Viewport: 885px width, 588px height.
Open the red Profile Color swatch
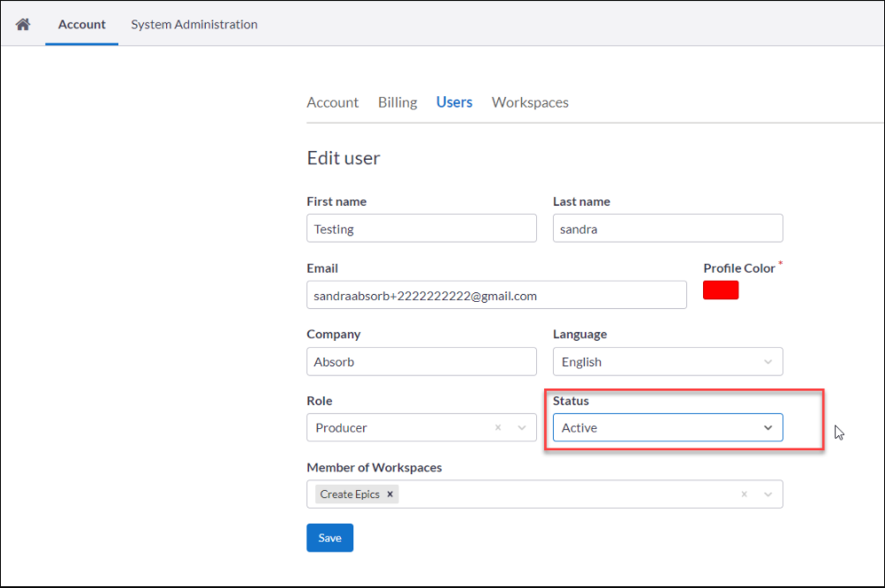[x=721, y=290]
